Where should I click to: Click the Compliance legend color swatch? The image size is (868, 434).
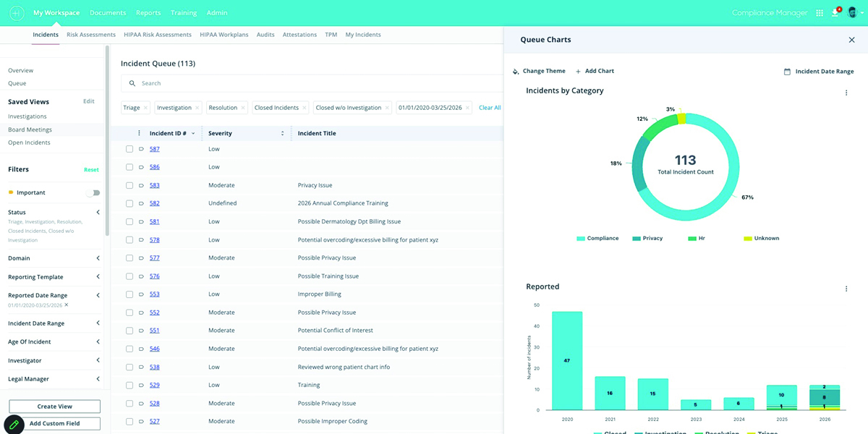tap(581, 238)
